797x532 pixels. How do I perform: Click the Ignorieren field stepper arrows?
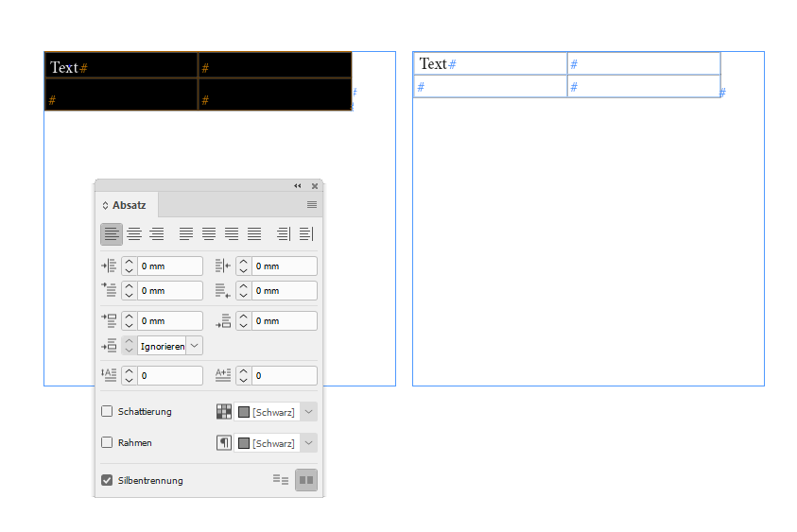[x=130, y=346]
